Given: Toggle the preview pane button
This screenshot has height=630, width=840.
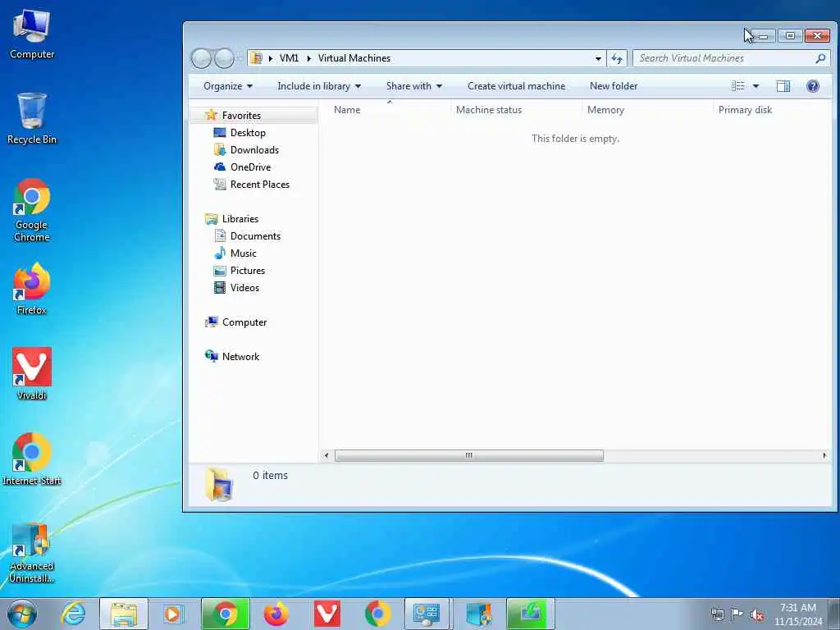Looking at the screenshot, I should point(783,86).
